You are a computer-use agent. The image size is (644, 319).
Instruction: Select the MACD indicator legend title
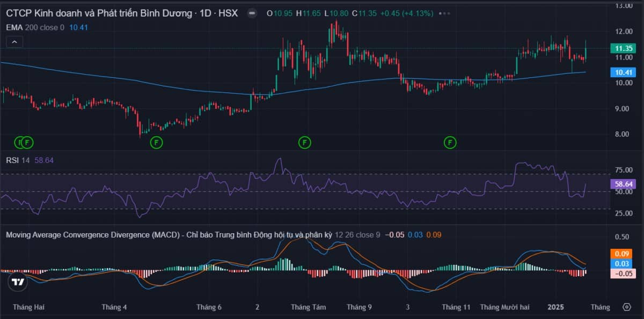[168, 235]
